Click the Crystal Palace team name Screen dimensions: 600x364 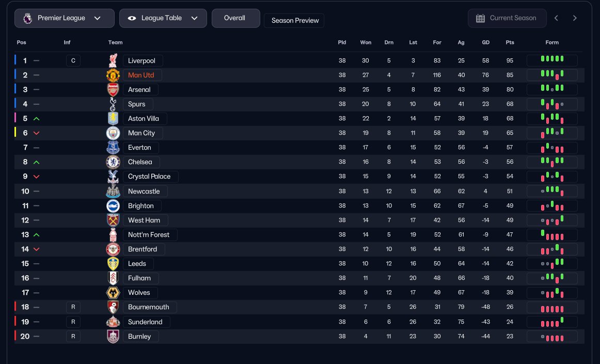coord(150,177)
